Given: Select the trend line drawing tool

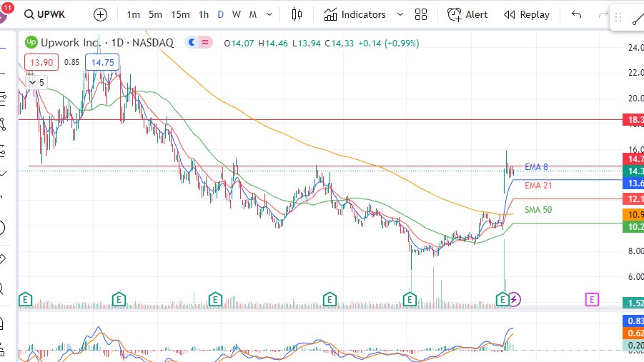Looking at the screenshot, I should tap(638, 18).
